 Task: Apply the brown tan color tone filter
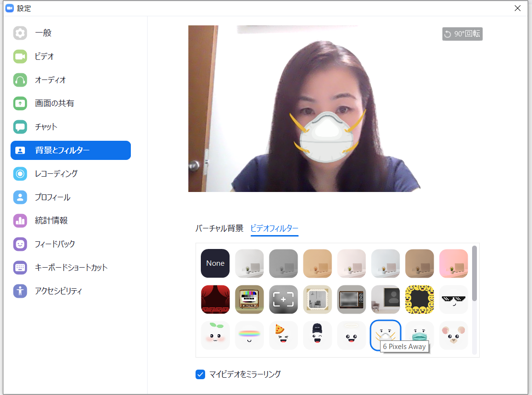[419, 263]
